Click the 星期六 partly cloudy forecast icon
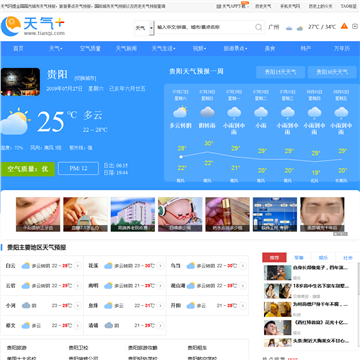360x360 pixels. tap(180, 112)
